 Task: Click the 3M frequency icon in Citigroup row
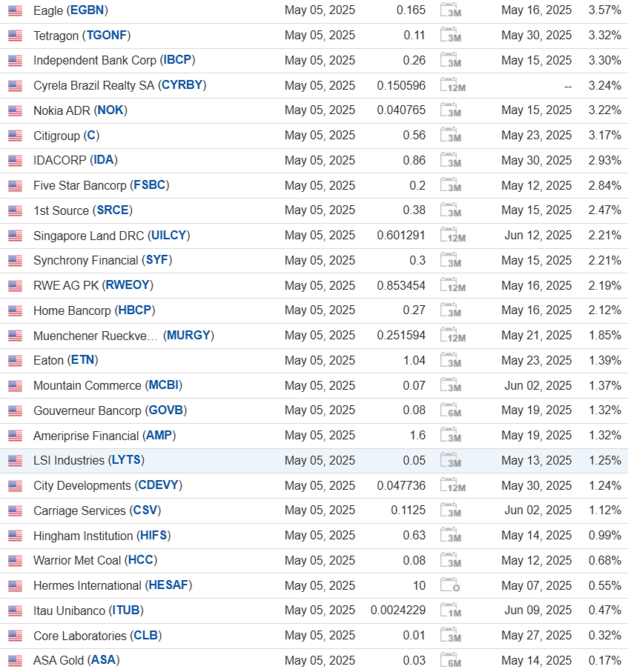(x=451, y=136)
